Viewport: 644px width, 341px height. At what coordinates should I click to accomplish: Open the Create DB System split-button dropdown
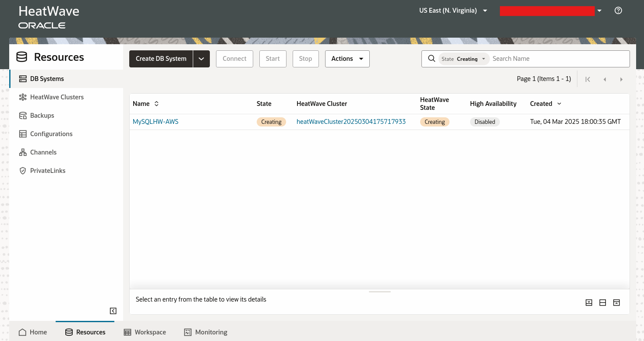pyautogui.click(x=202, y=58)
